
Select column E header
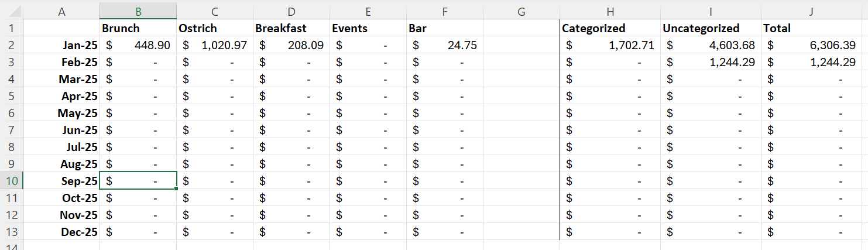click(368, 11)
